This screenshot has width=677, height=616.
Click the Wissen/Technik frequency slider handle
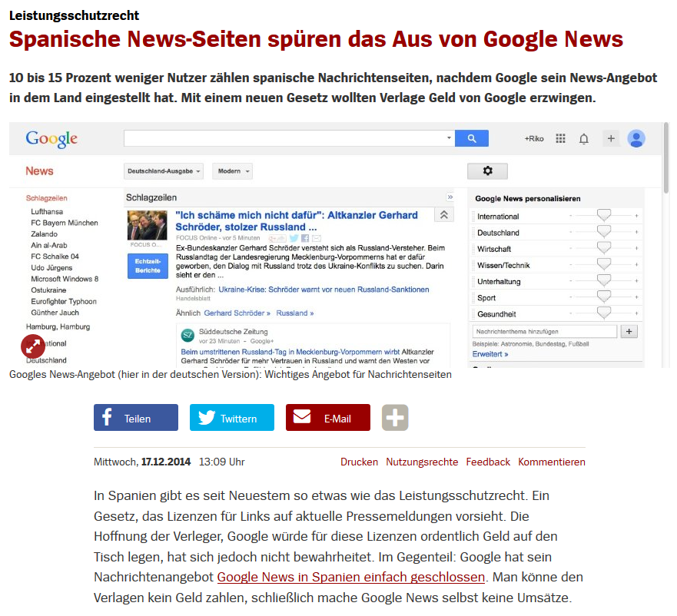tap(603, 264)
